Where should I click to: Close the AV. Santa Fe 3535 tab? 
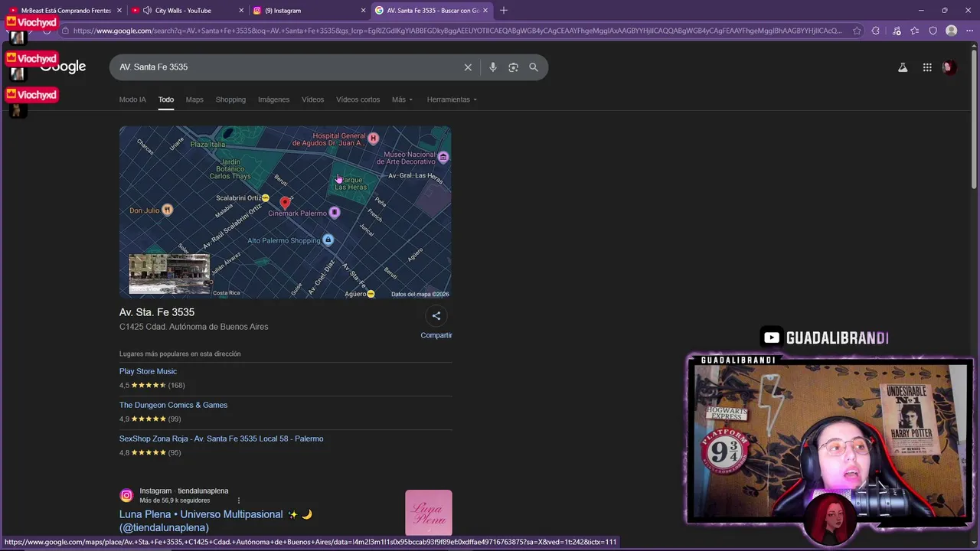tap(485, 11)
